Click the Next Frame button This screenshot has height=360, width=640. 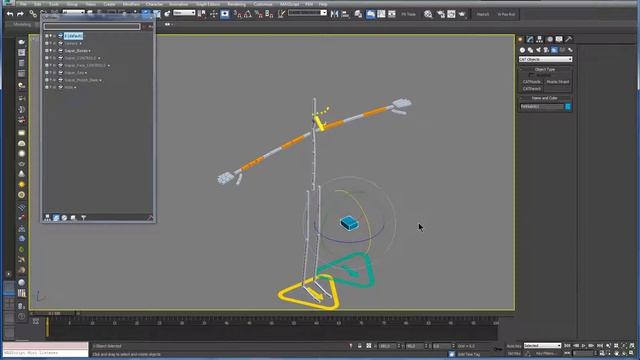click(592, 346)
